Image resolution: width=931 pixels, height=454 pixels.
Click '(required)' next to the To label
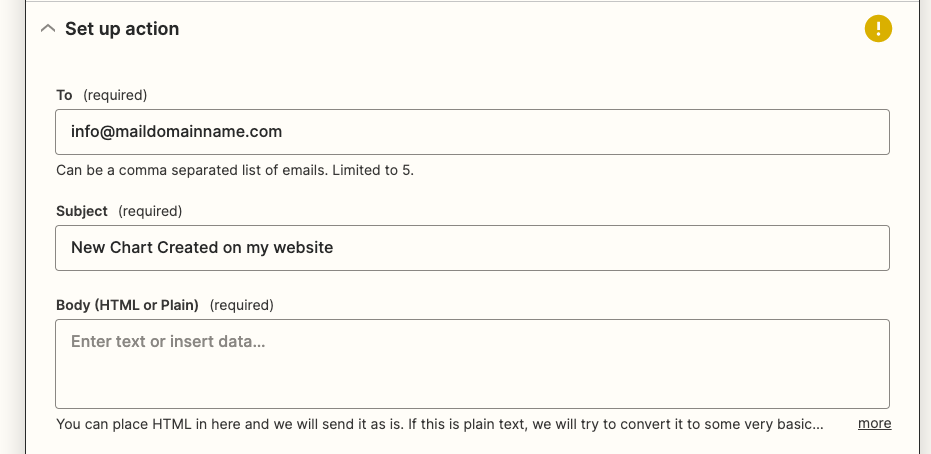pos(115,95)
